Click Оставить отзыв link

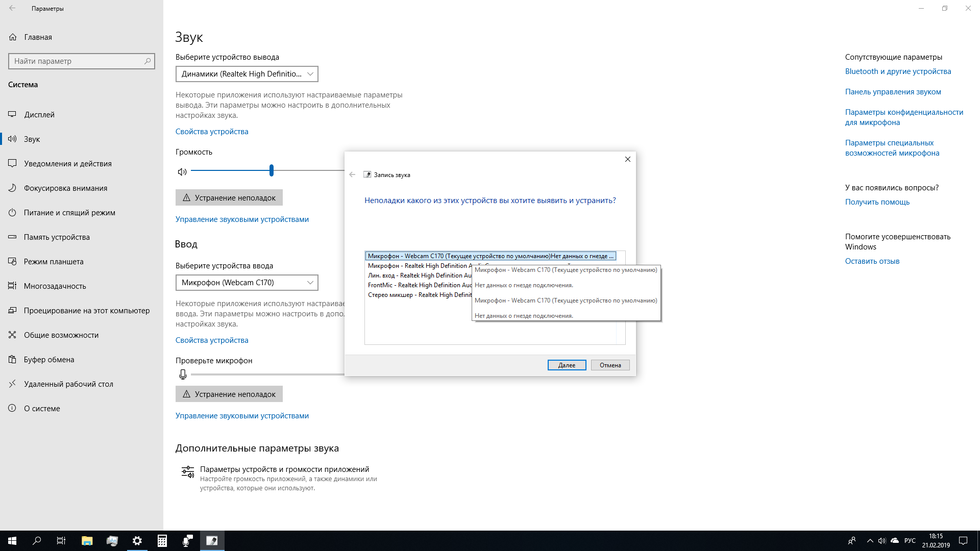tap(872, 261)
